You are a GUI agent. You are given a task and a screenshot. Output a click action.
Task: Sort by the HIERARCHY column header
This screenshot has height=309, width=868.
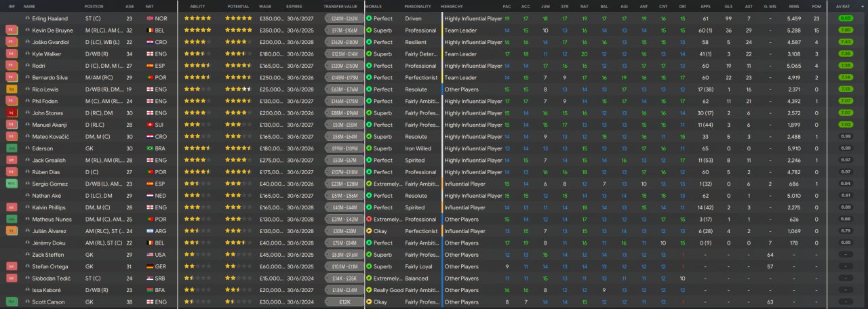point(452,6)
